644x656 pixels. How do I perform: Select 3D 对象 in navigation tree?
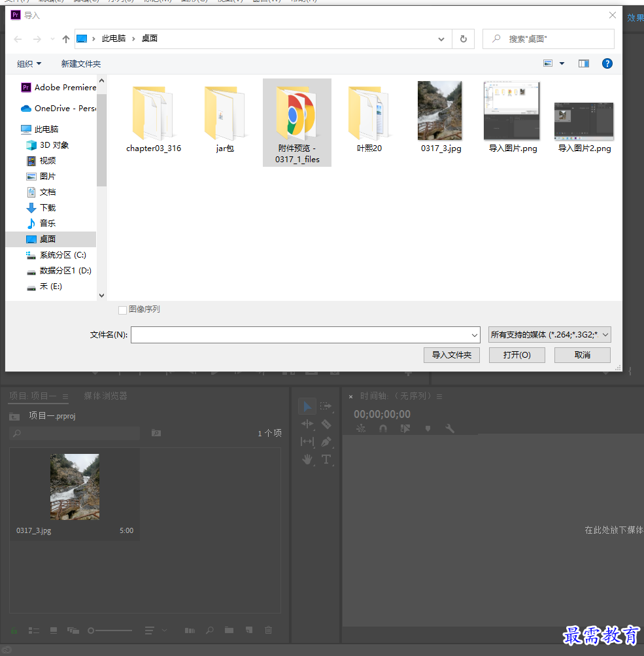pos(48,145)
